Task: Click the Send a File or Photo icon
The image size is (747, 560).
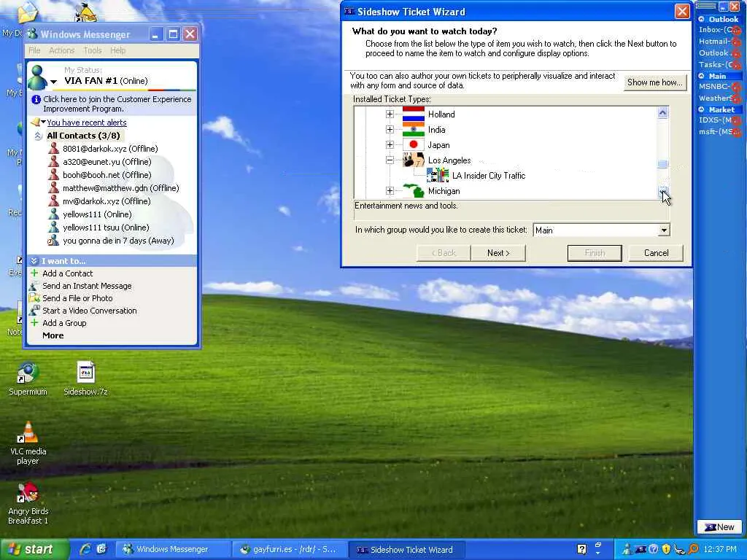Action: click(34, 298)
